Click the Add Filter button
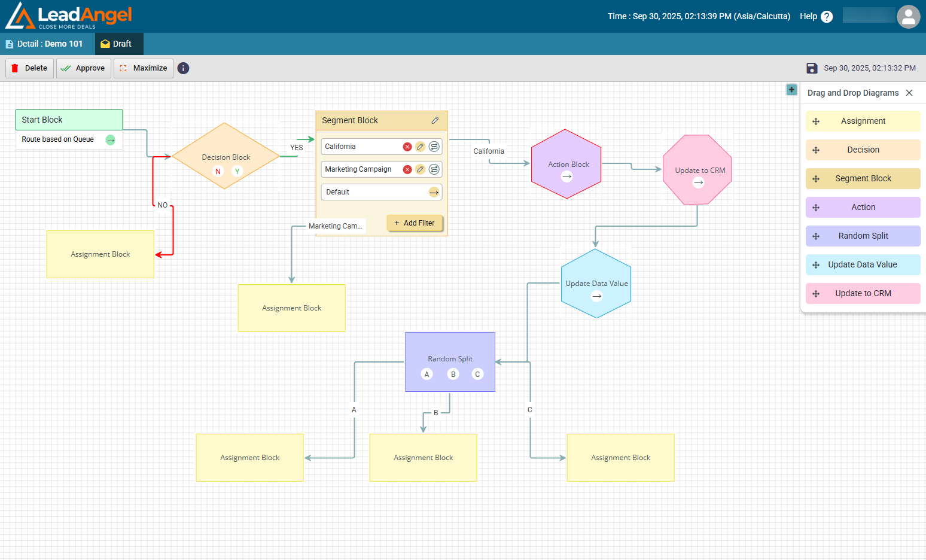The width and height of the screenshot is (926, 560). click(x=415, y=223)
